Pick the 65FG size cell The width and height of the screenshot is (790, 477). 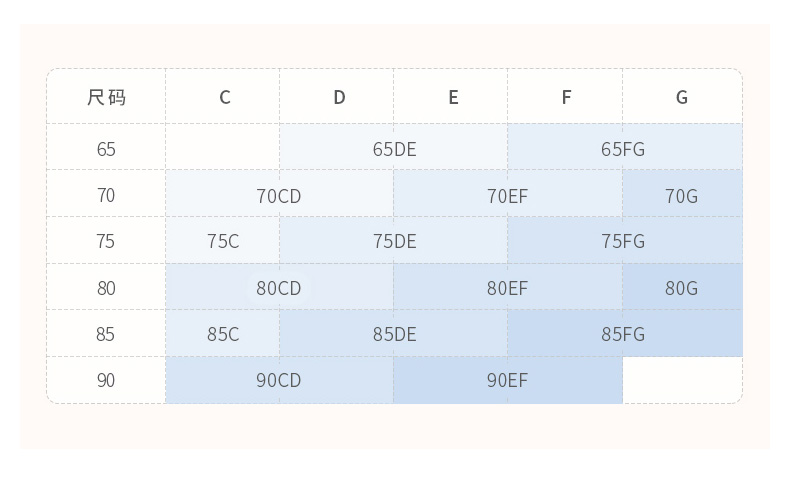(x=624, y=149)
